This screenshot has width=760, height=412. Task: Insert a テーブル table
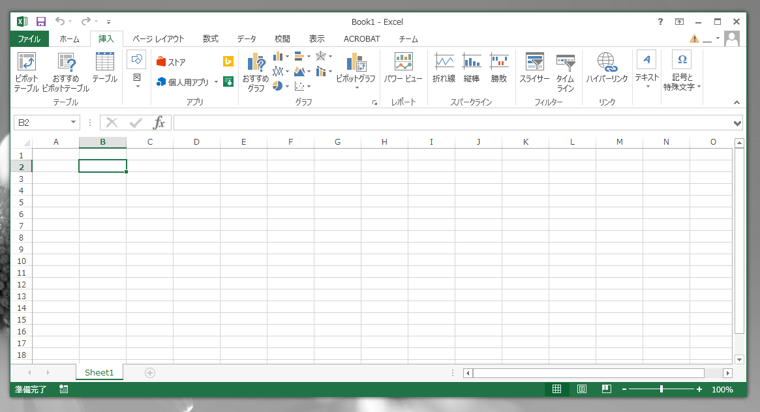[x=105, y=67]
